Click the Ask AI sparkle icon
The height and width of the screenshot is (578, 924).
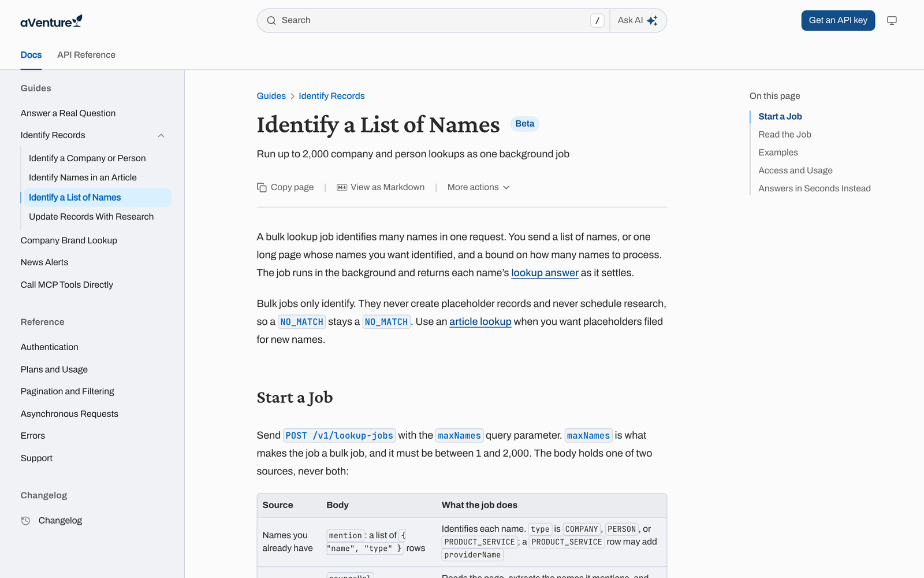pos(653,21)
